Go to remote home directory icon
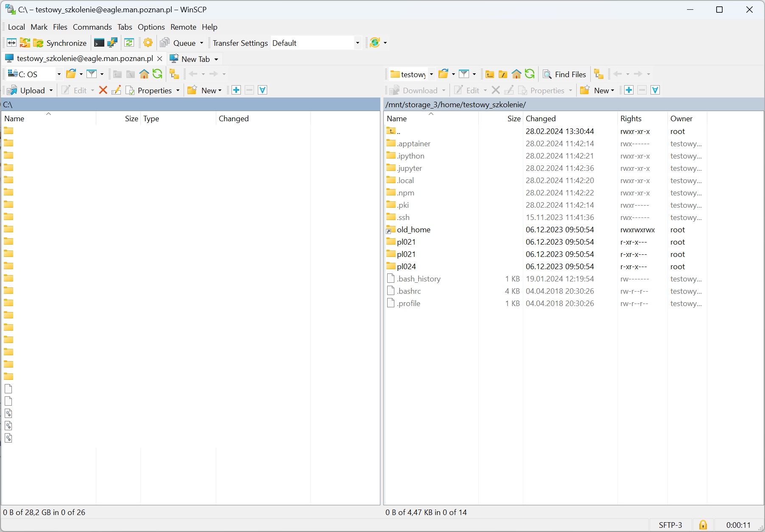765x532 pixels. (x=516, y=74)
